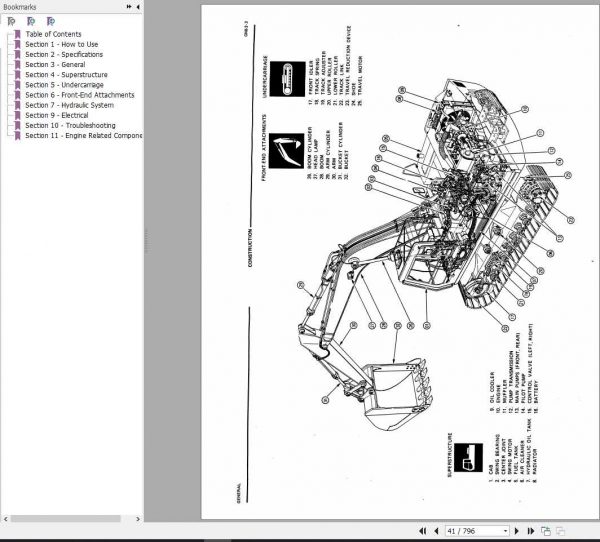Click bookmark icon beside Section 1
The height and width of the screenshot is (542, 600).
[17, 44]
